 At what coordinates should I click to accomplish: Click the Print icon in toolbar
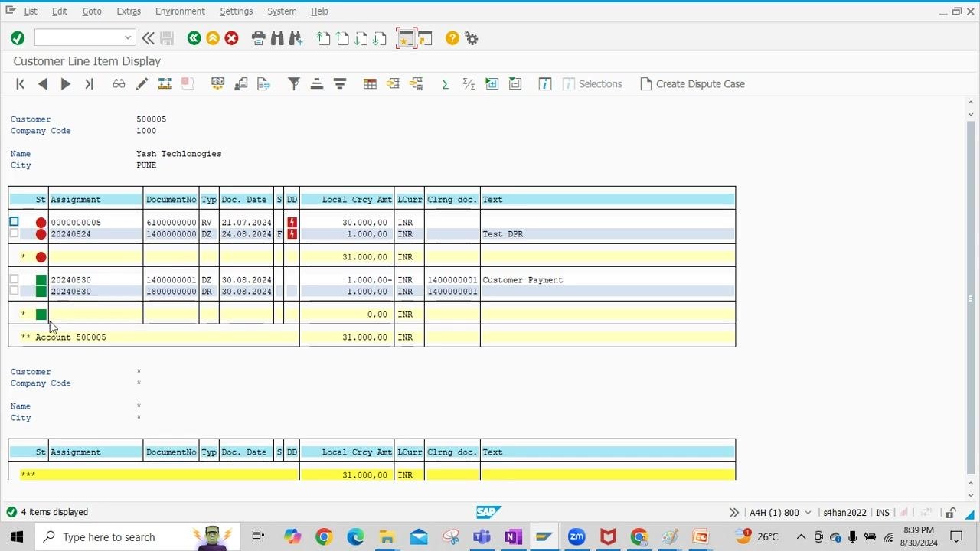click(258, 38)
